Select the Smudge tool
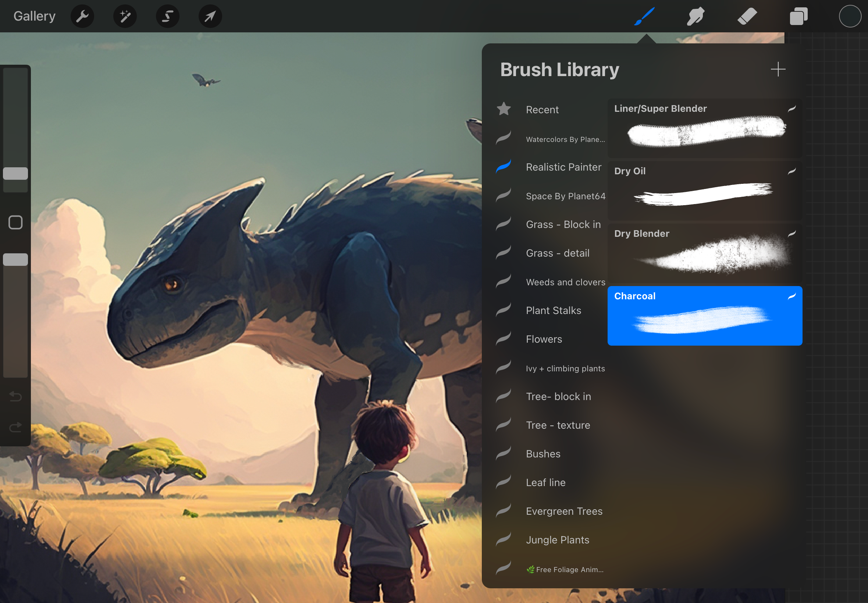 point(695,16)
